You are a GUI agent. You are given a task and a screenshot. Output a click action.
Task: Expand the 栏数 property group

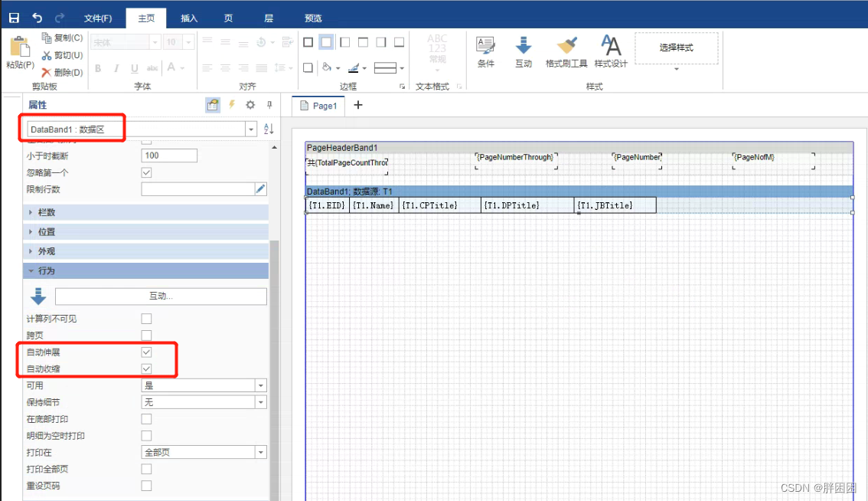click(47, 212)
